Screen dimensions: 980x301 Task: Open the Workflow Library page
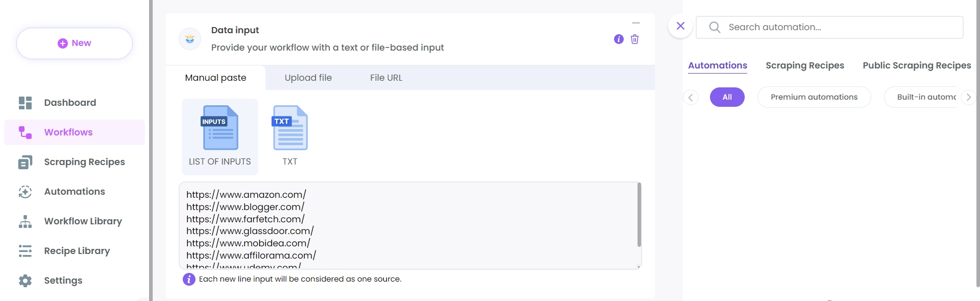pos(83,221)
